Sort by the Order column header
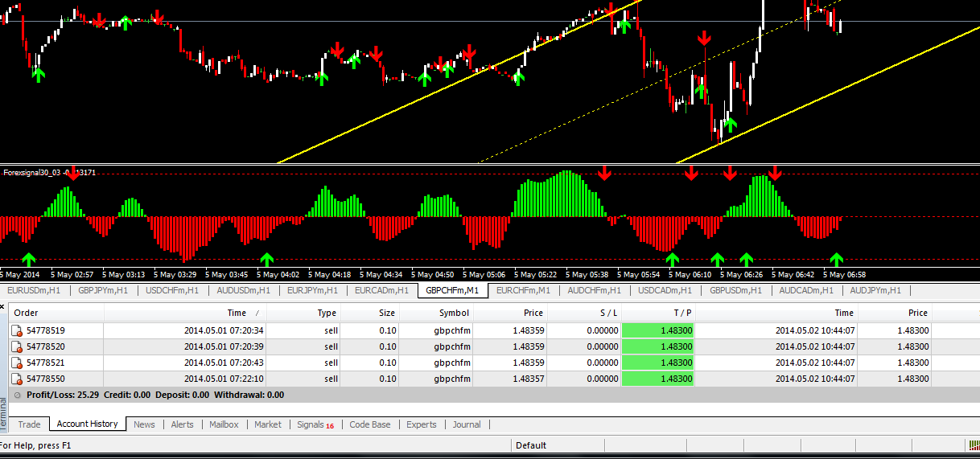The image size is (980, 459). pyautogui.click(x=56, y=313)
